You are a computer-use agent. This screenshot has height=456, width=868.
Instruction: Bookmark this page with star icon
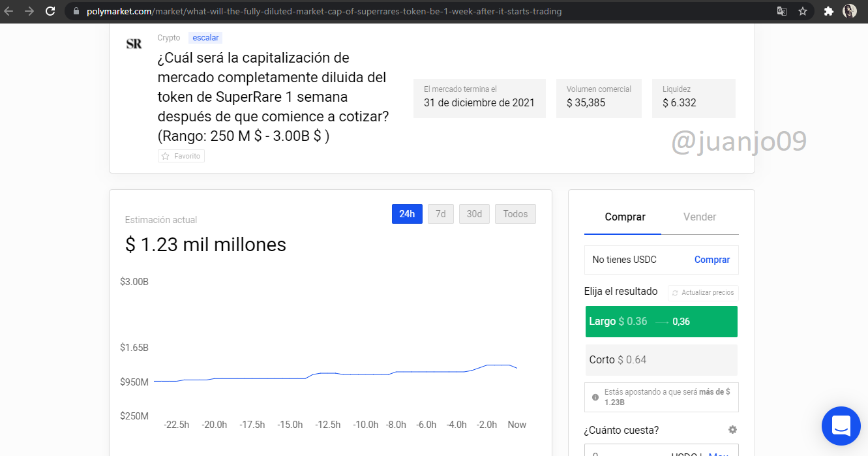point(803,11)
